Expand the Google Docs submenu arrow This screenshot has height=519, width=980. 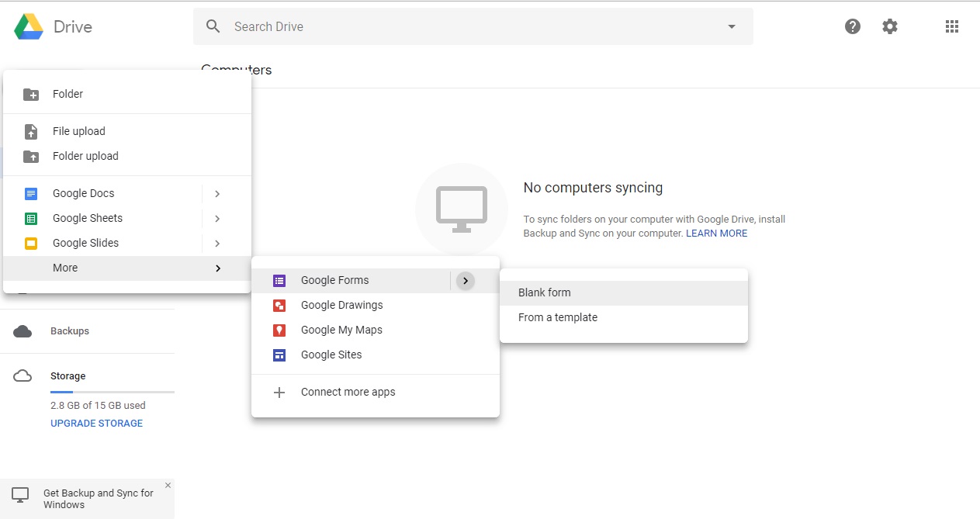coord(217,193)
